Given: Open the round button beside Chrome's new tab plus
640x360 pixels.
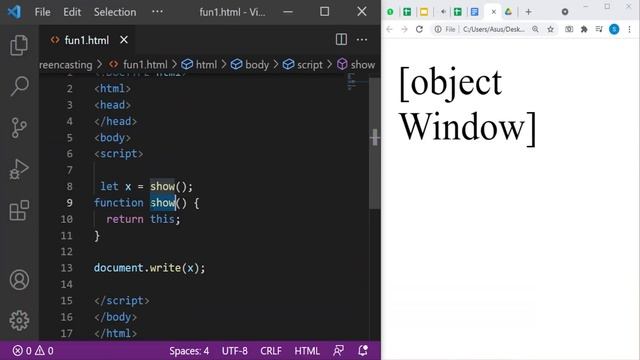Looking at the screenshot, I should point(565,12).
